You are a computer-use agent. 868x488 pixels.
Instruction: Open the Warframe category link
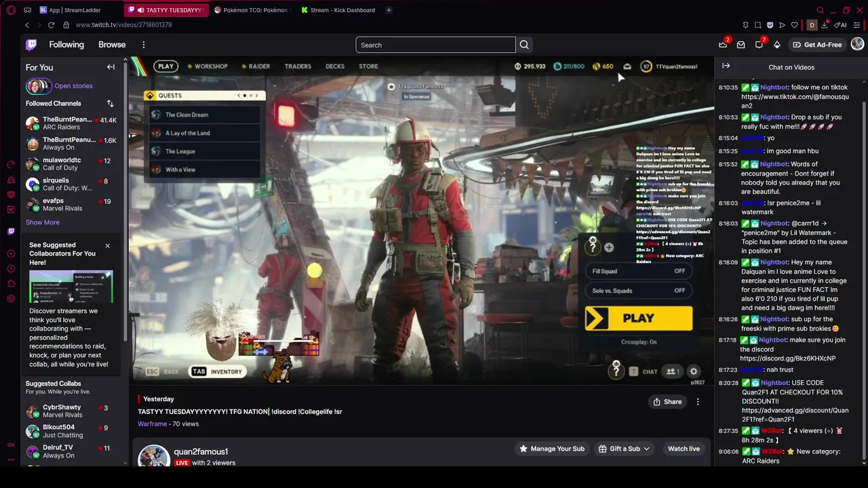152,424
